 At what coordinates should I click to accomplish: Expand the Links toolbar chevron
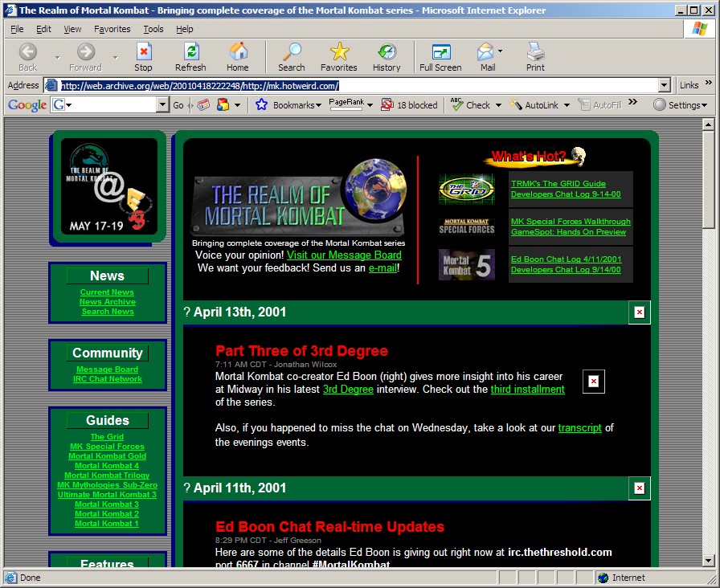pyautogui.click(x=709, y=83)
